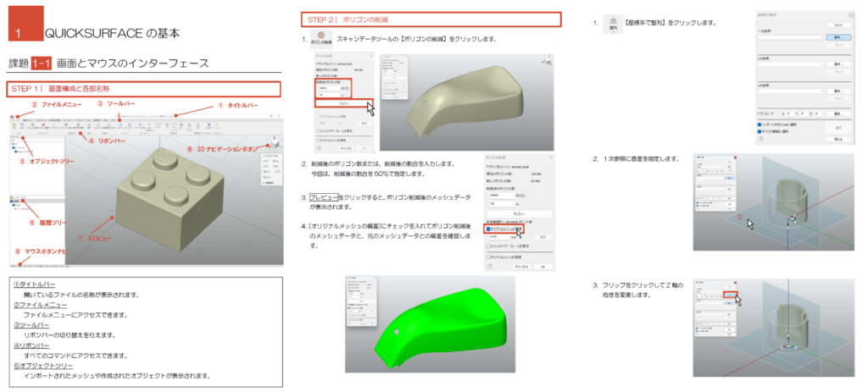Click the navigation cube above the tan mesh
868x392 pixels.
click(548, 62)
